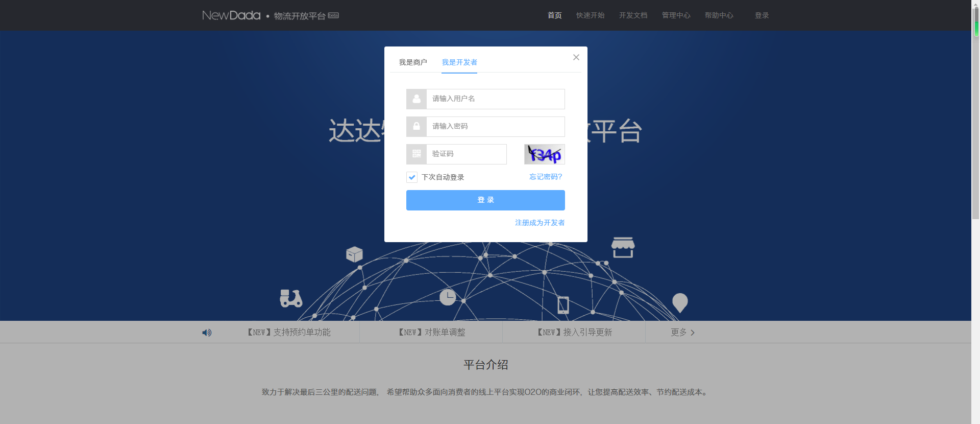Click the captcha image to refresh
This screenshot has height=424, width=980.
(x=544, y=154)
